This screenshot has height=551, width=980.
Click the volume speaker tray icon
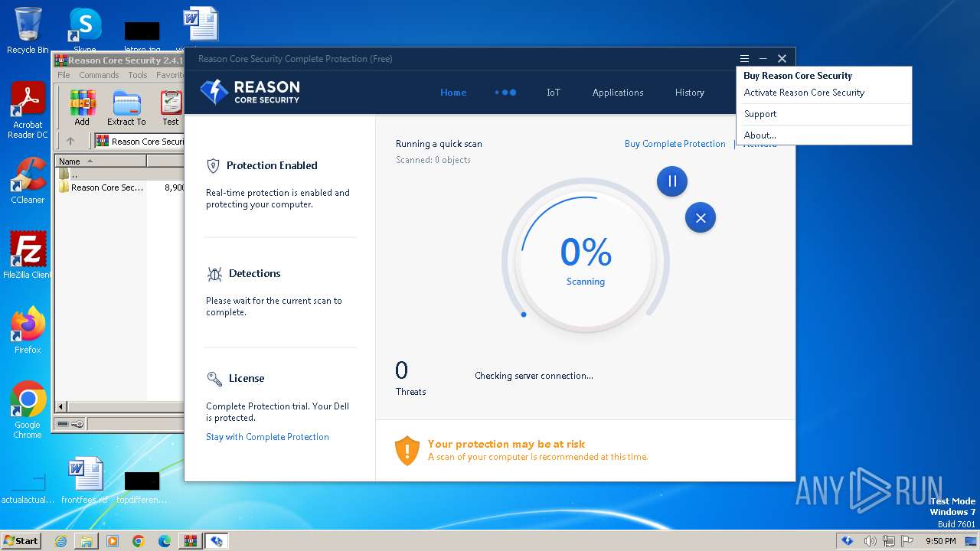(x=871, y=541)
